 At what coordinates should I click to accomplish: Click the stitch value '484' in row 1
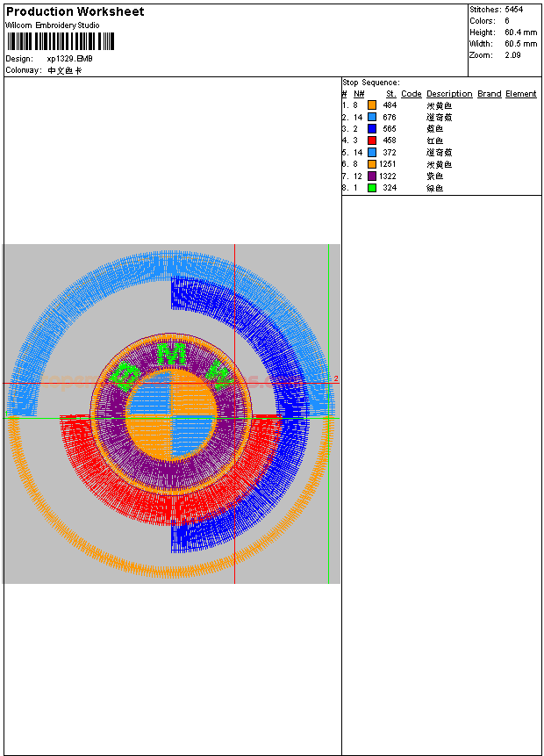[x=390, y=105]
